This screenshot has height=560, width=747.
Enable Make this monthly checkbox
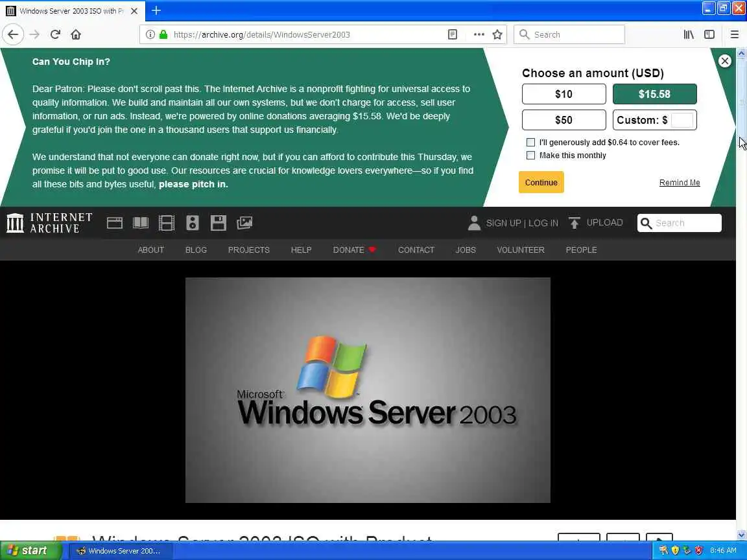point(530,156)
